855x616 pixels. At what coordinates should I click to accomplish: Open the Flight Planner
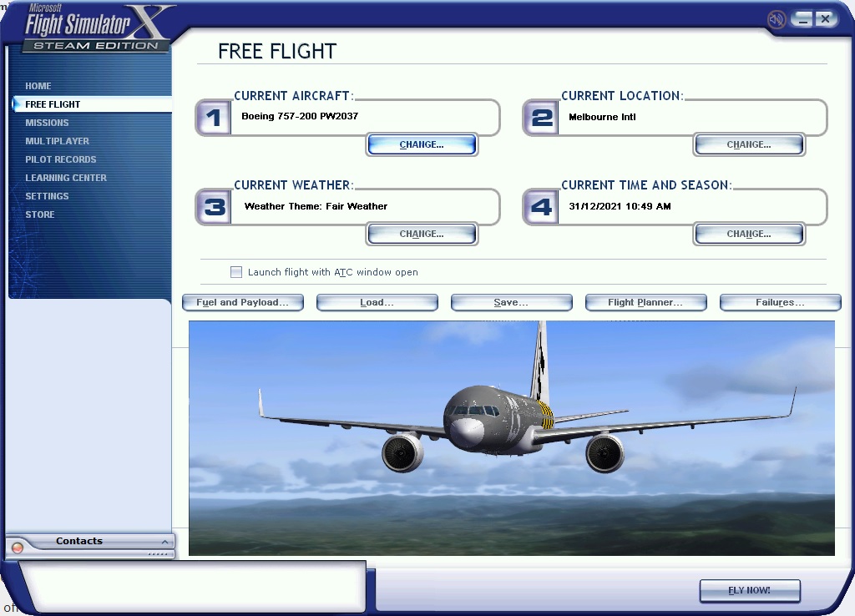click(645, 302)
